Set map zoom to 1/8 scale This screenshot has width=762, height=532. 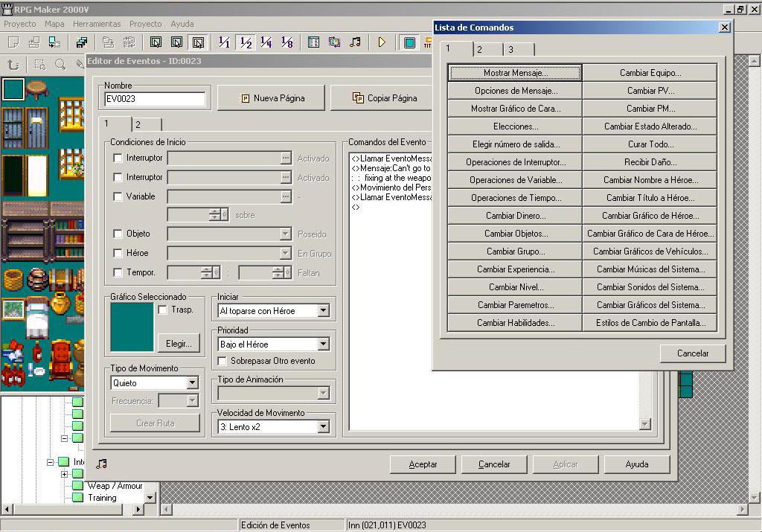point(287,42)
